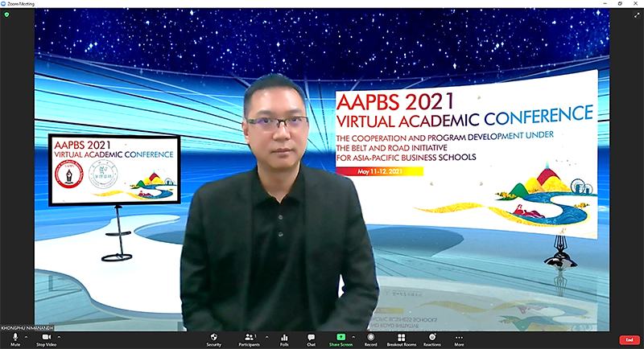Close the Zoom Meeting window
This screenshot has width=644, height=349.
635,4
